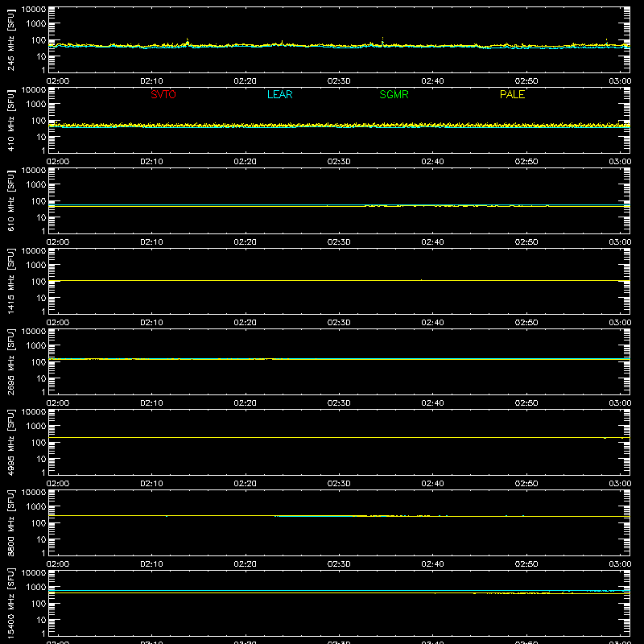This screenshot has height=644, width=644.
Task: Select the 15400 MHz [SFU] axis title
Action: (x=10, y=603)
